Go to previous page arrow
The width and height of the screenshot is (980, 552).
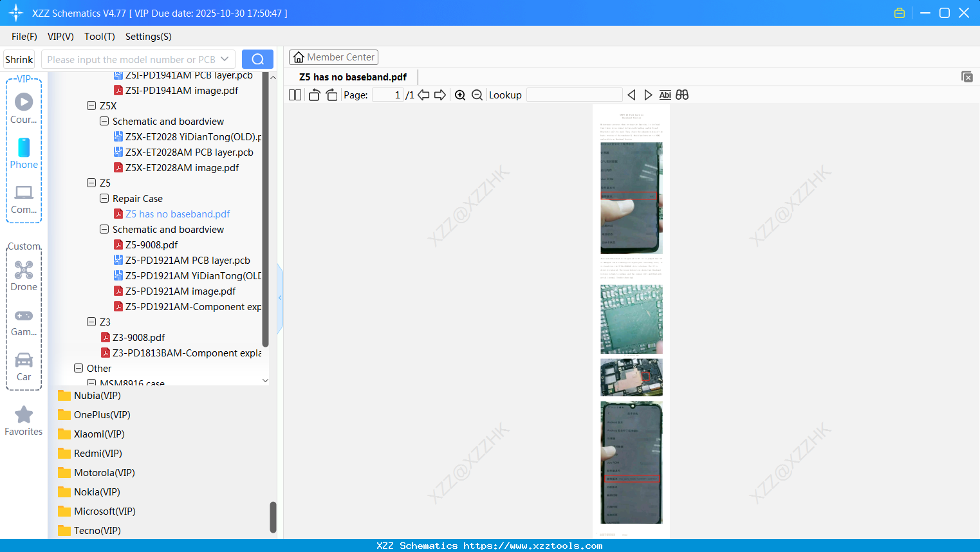[x=423, y=95]
